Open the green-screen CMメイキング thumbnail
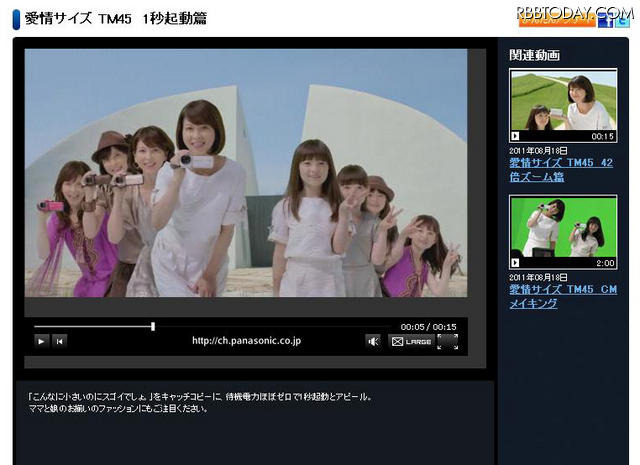Viewport: 640px width, 465px height. [x=563, y=231]
